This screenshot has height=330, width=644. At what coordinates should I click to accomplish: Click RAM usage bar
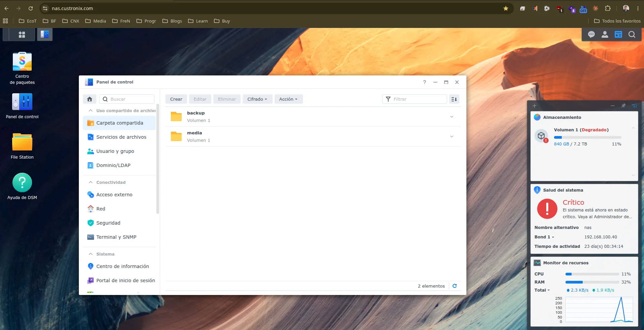click(x=592, y=282)
